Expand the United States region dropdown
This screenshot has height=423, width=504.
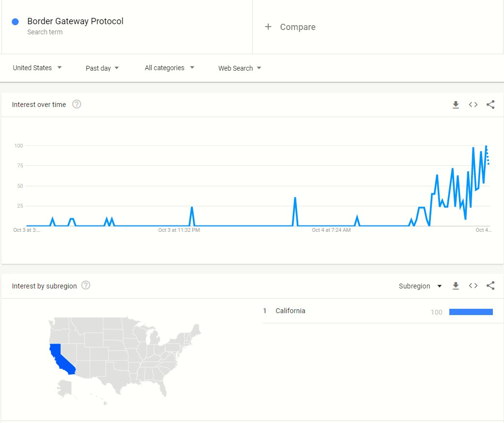pyautogui.click(x=37, y=68)
